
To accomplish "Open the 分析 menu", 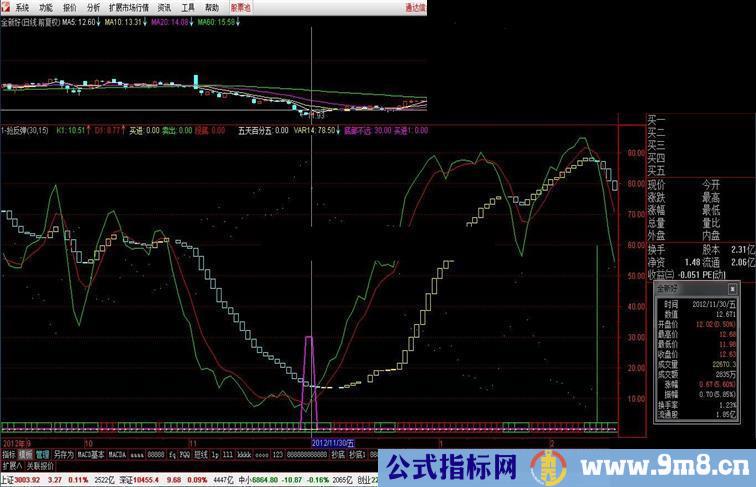I will [93, 6].
